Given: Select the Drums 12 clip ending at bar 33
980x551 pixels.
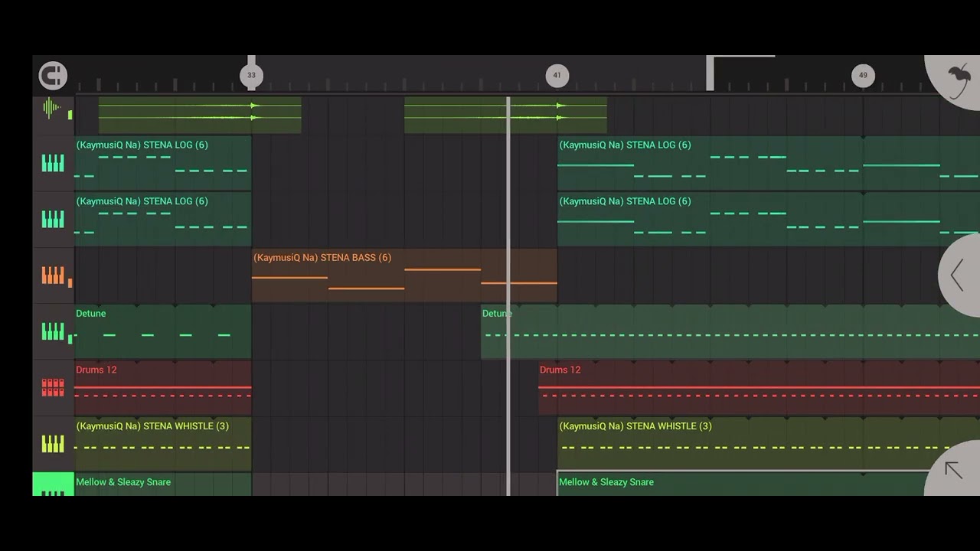Looking at the screenshot, I should pos(163,388).
